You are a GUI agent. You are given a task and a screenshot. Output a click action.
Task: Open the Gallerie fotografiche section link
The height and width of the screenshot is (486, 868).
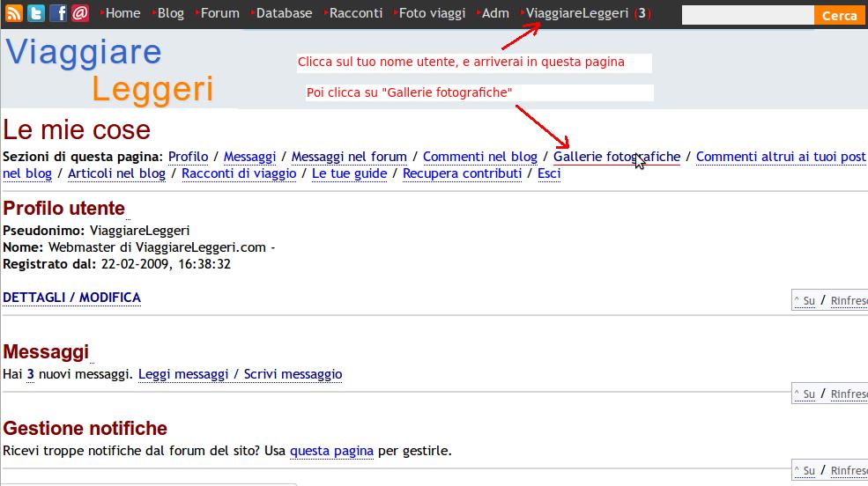[x=616, y=157]
